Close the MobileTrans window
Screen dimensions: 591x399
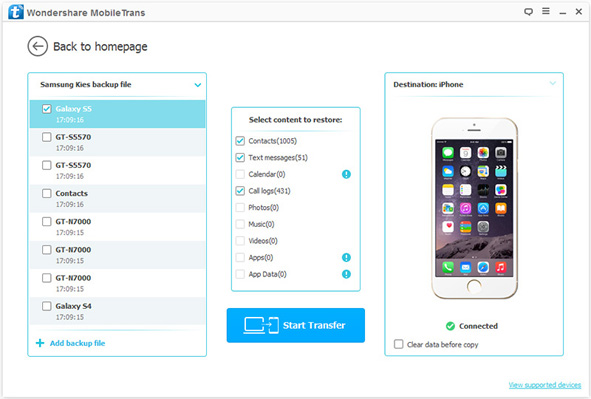[x=579, y=12]
